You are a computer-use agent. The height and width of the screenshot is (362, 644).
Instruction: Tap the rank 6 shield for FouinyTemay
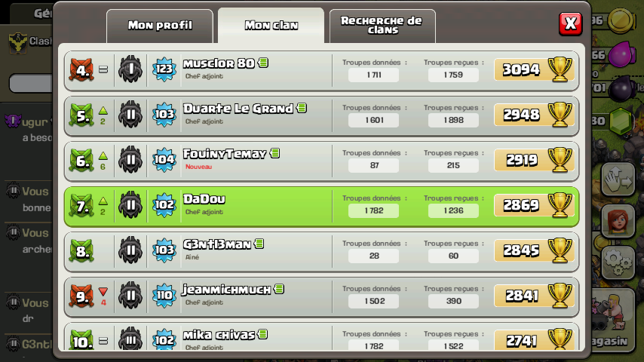[81, 160]
